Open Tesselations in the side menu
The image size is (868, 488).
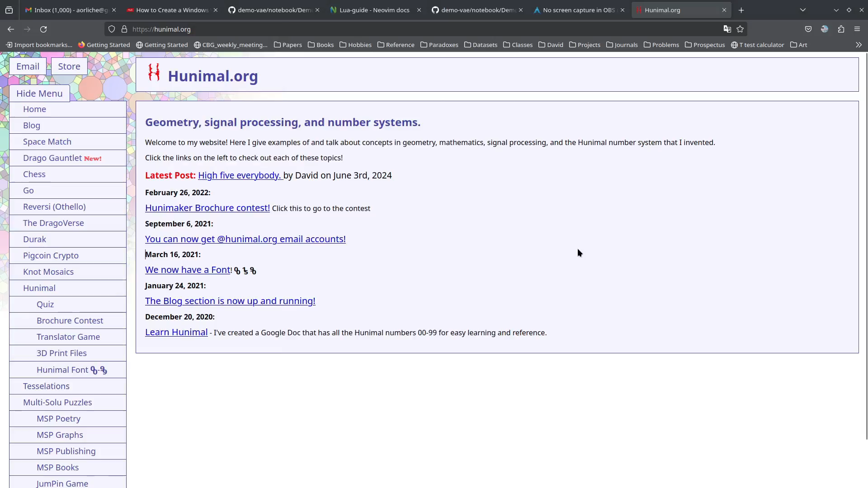tap(68, 386)
